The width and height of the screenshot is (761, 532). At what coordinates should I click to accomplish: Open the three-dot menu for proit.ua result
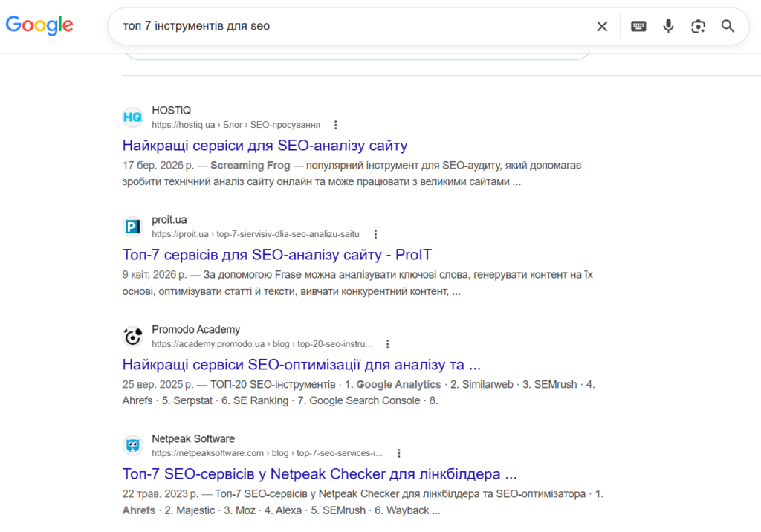tap(375, 234)
